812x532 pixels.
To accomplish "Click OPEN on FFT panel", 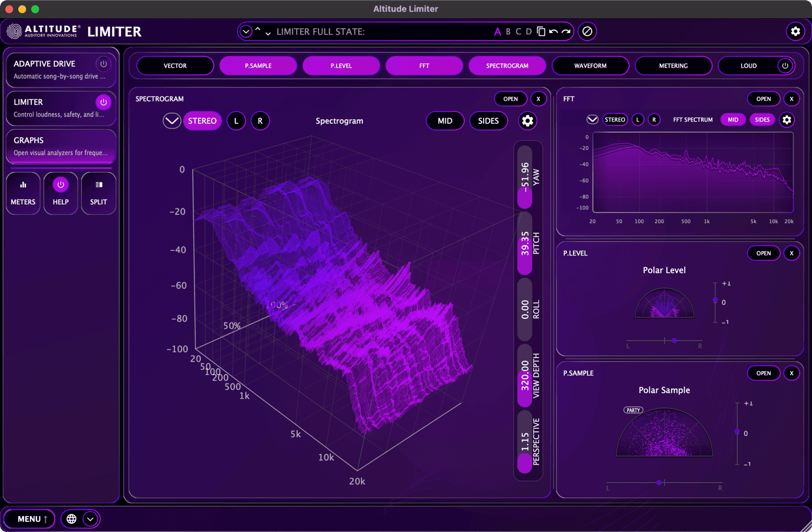I will 764,99.
